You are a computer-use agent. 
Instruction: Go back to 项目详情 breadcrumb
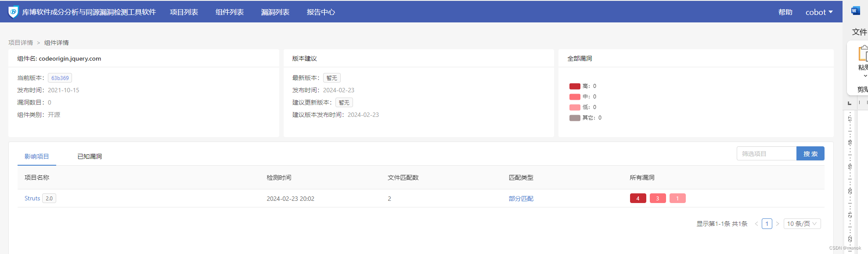click(x=21, y=43)
